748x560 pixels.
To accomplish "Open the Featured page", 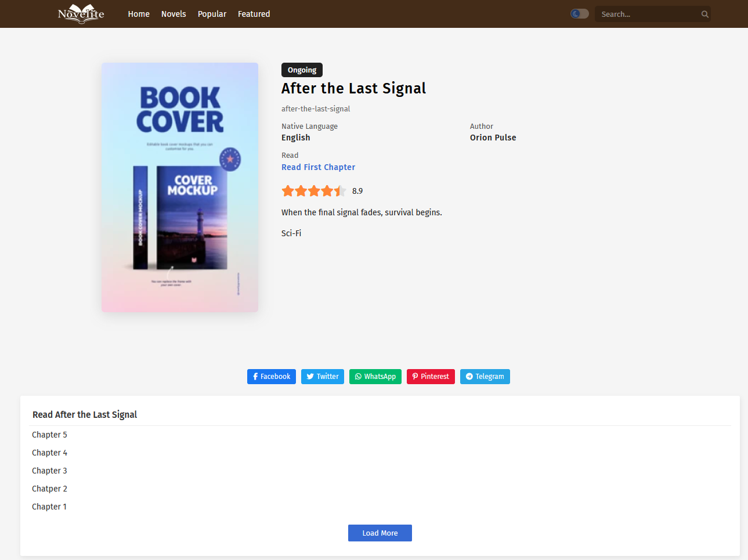I will point(254,14).
